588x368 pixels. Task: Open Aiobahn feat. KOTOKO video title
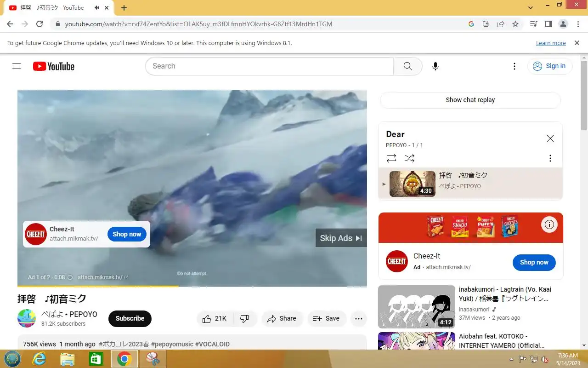click(502, 341)
